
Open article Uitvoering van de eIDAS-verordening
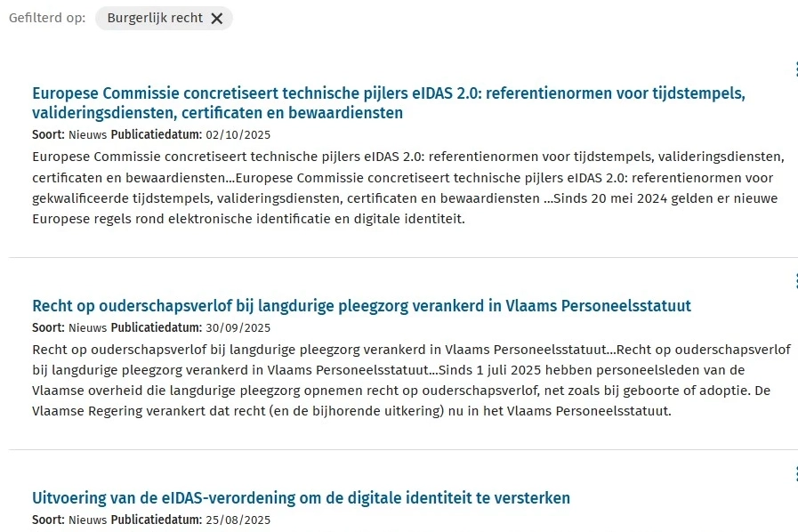[301, 497]
